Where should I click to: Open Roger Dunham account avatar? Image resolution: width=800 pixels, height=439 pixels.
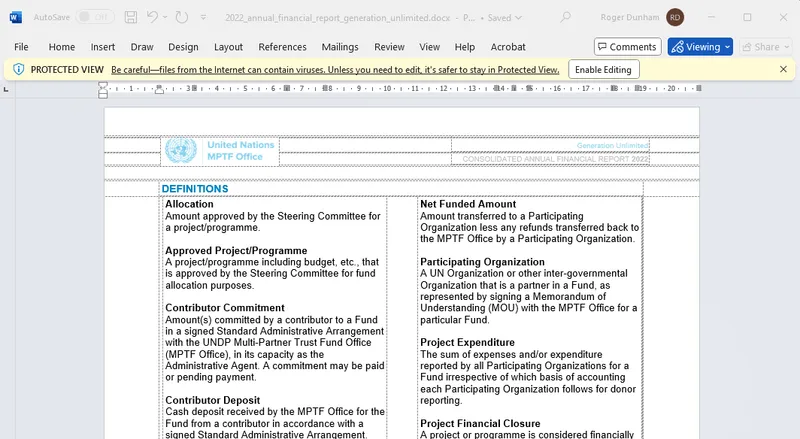point(675,17)
